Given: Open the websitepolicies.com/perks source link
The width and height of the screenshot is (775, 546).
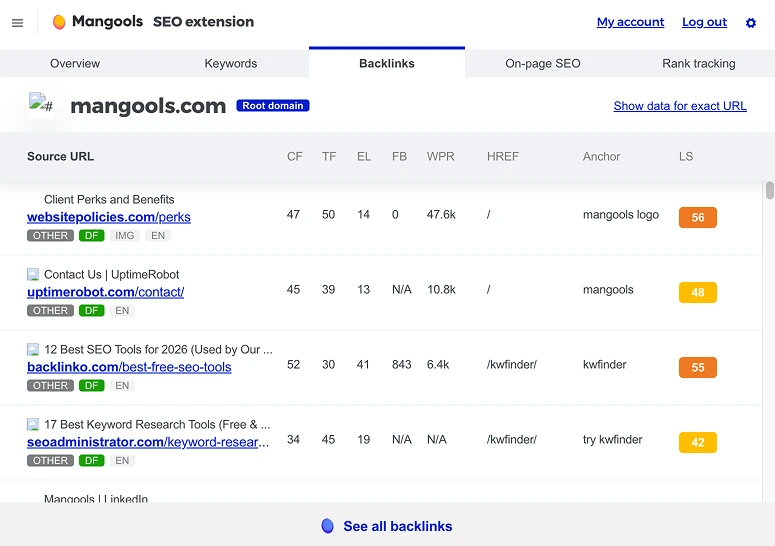Looking at the screenshot, I should click(x=109, y=217).
